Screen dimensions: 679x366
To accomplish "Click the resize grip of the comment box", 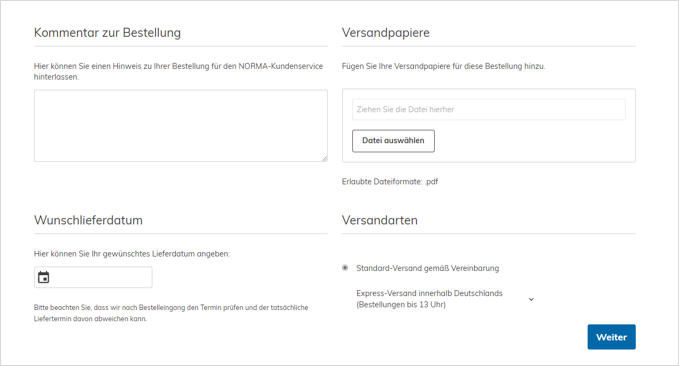I will pyautogui.click(x=324, y=159).
